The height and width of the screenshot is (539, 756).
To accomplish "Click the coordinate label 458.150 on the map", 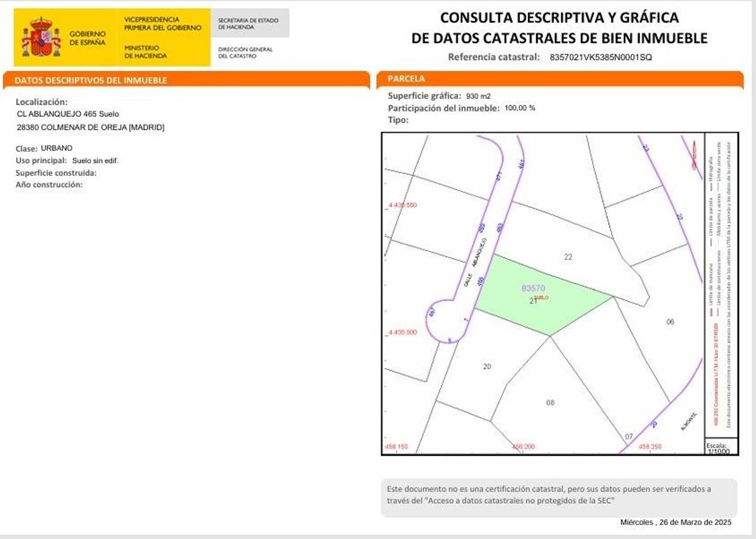I will [x=396, y=447].
